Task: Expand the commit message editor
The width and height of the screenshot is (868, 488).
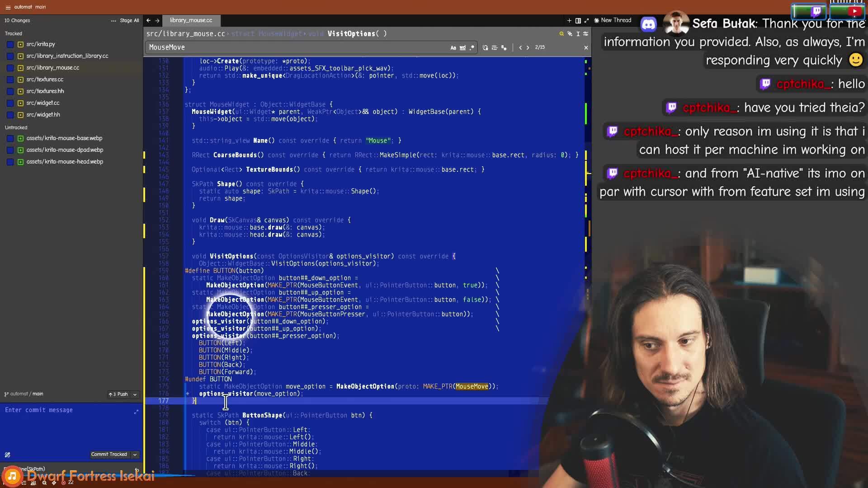Action: click(x=136, y=412)
